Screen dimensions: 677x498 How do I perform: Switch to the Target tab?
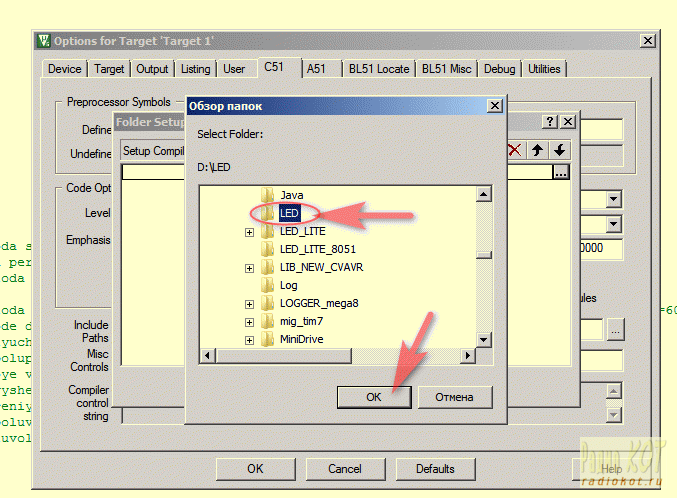(x=109, y=69)
